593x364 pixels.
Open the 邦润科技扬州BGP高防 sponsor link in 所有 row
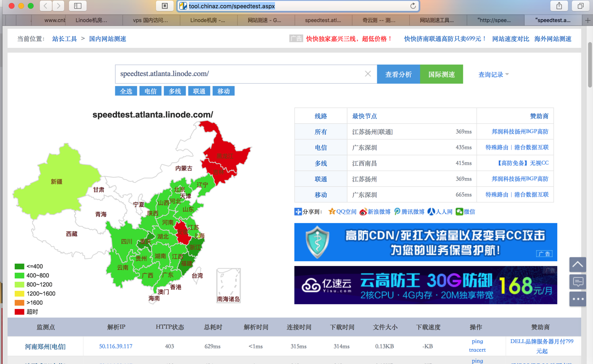point(520,131)
